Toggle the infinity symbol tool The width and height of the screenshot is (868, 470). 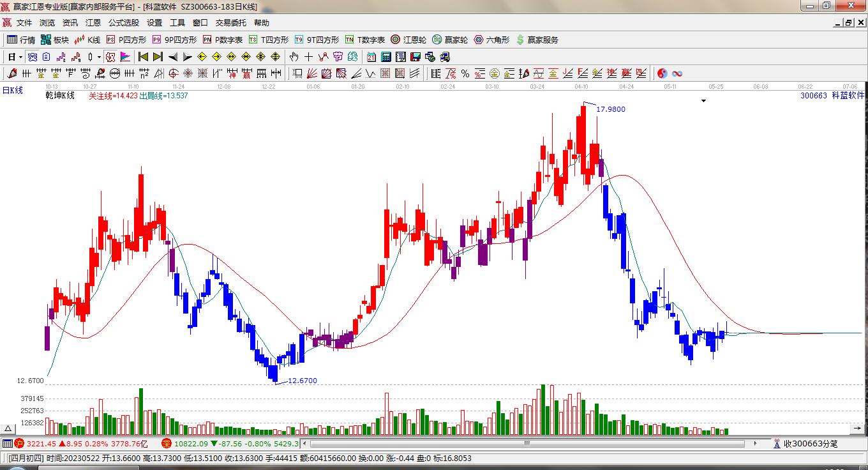coord(677,73)
